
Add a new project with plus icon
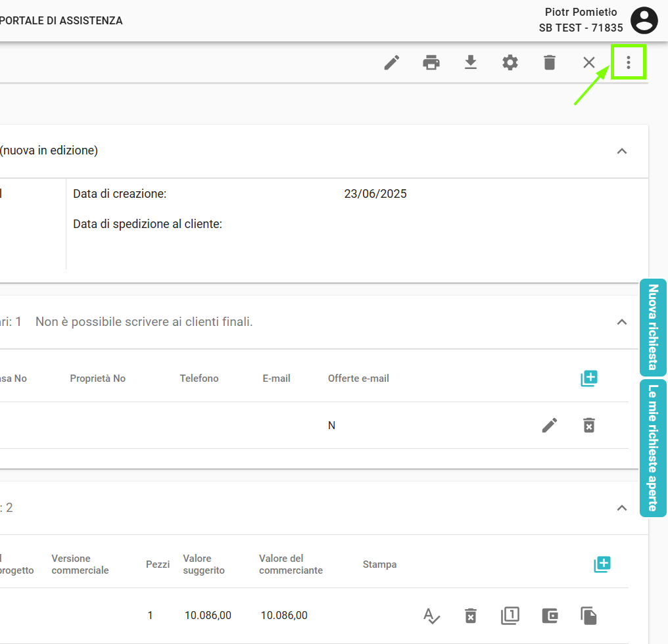[602, 564]
